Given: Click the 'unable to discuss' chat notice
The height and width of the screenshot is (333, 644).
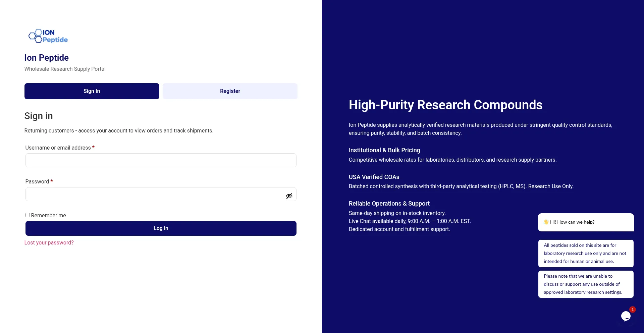Looking at the screenshot, I should click(586, 284).
